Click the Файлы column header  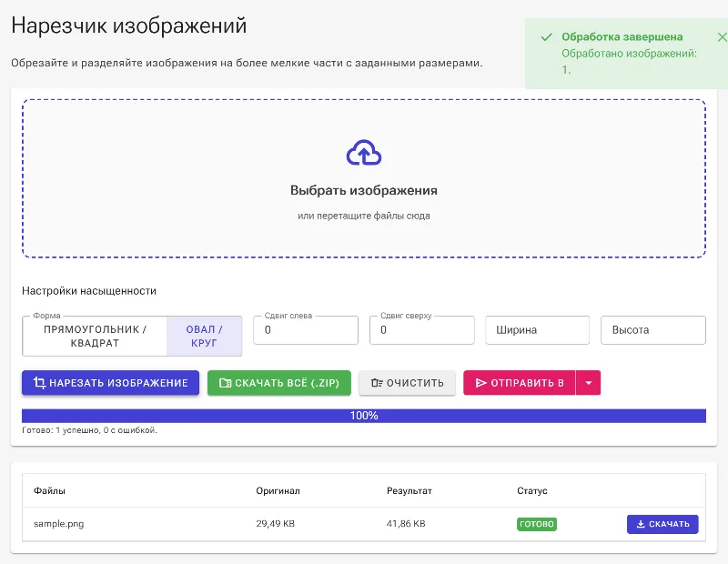click(x=49, y=490)
